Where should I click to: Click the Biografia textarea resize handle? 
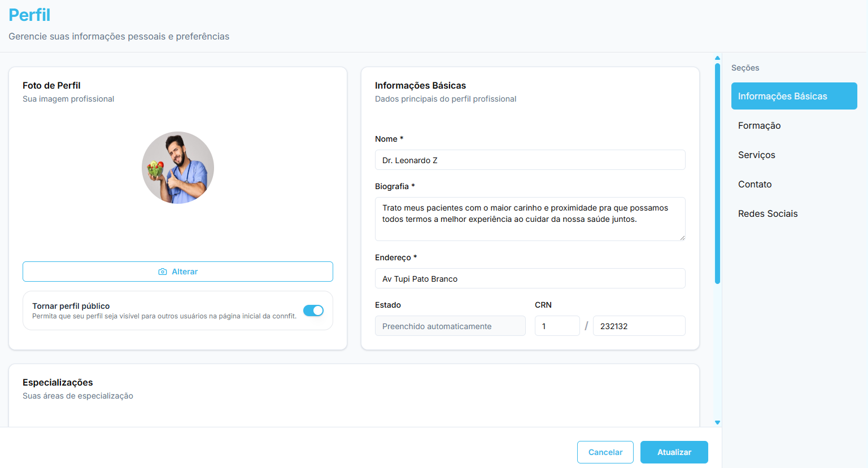682,238
